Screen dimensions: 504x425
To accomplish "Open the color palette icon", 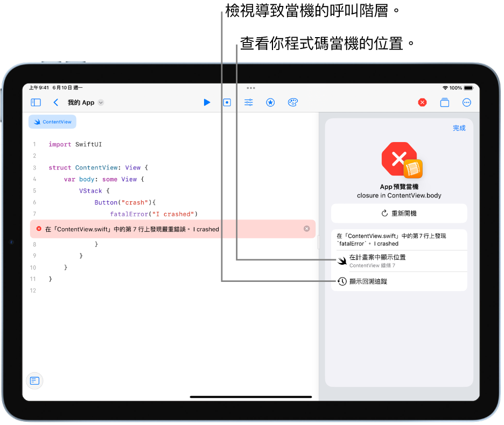I will [x=293, y=102].
